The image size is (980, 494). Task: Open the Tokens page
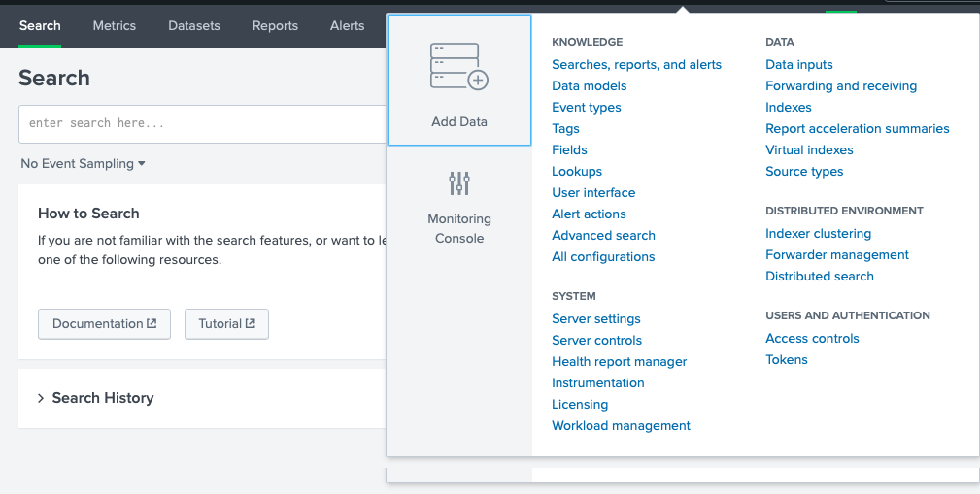tap(786, 360)
